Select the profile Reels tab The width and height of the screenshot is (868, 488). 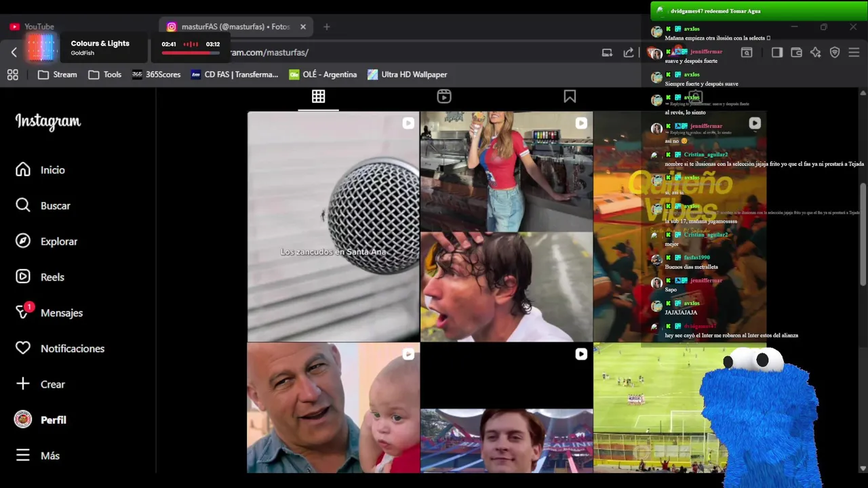tap(444, 96)
